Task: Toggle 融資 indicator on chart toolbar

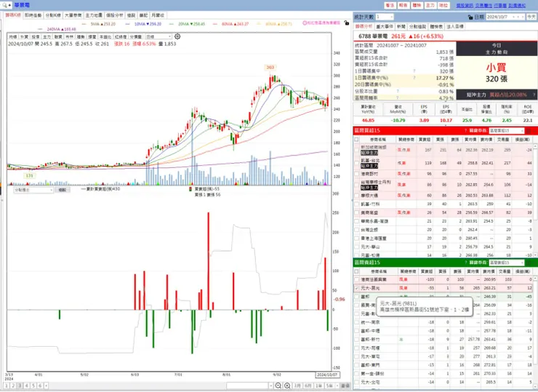Action: coord(58,37)
